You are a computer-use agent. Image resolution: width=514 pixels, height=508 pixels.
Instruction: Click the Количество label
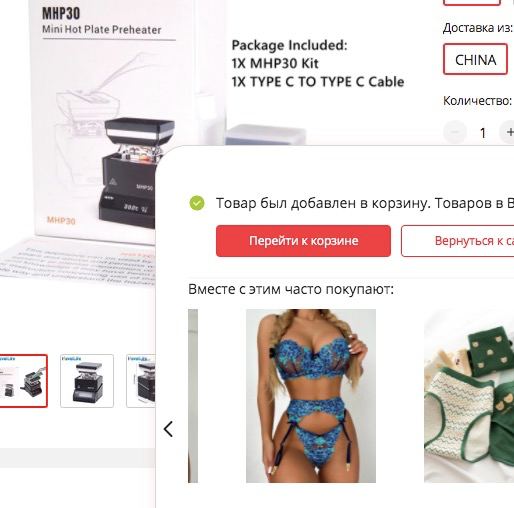click(477, 101)
